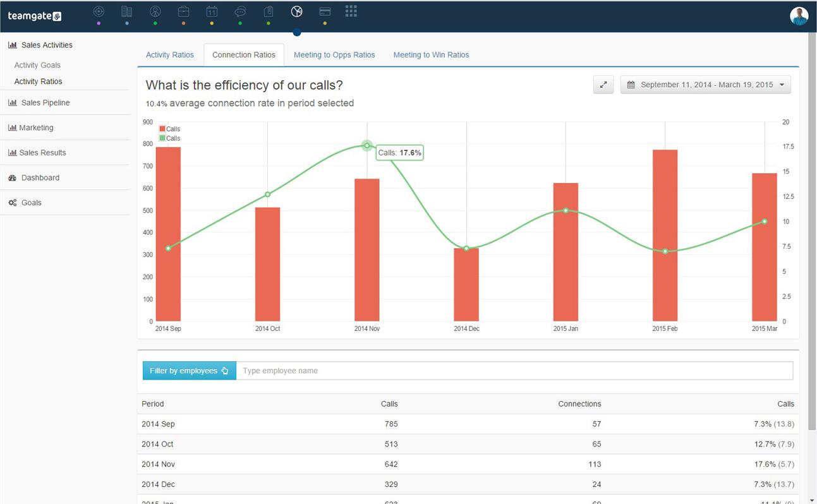Screen dimensions: 817x504
Task: Open the chat bubbles icon
Action: pos(240,11)
